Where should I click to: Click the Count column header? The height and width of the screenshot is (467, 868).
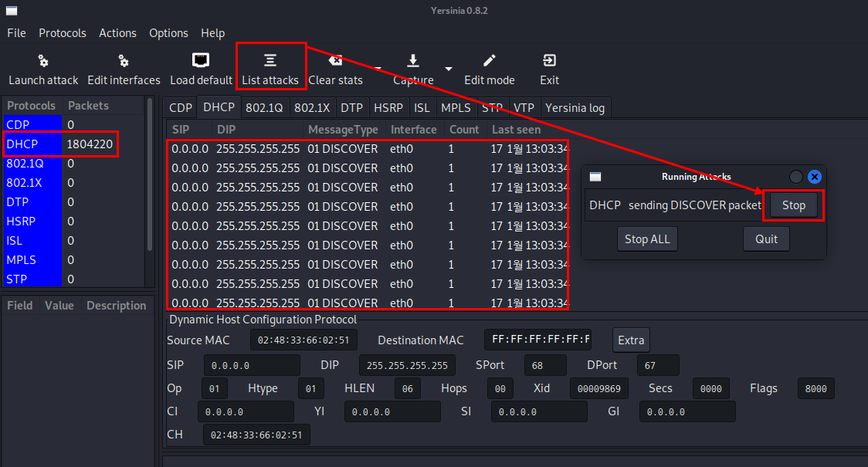tap(464, 130)
